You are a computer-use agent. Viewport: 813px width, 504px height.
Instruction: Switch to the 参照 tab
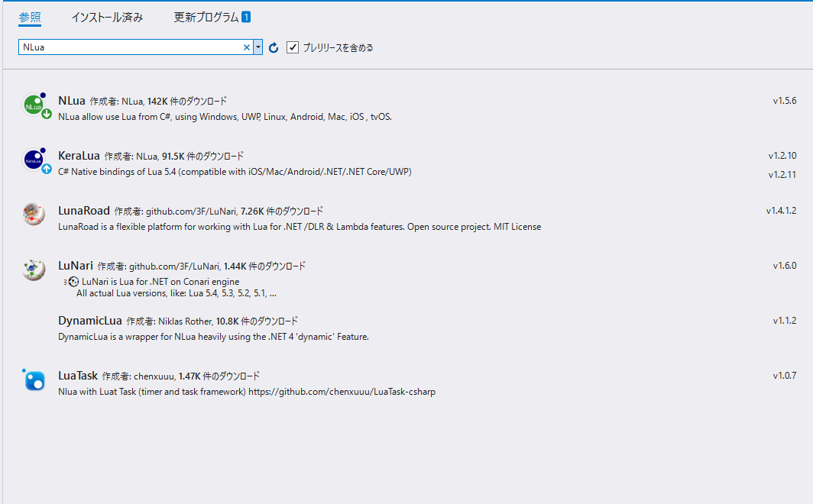30,17
